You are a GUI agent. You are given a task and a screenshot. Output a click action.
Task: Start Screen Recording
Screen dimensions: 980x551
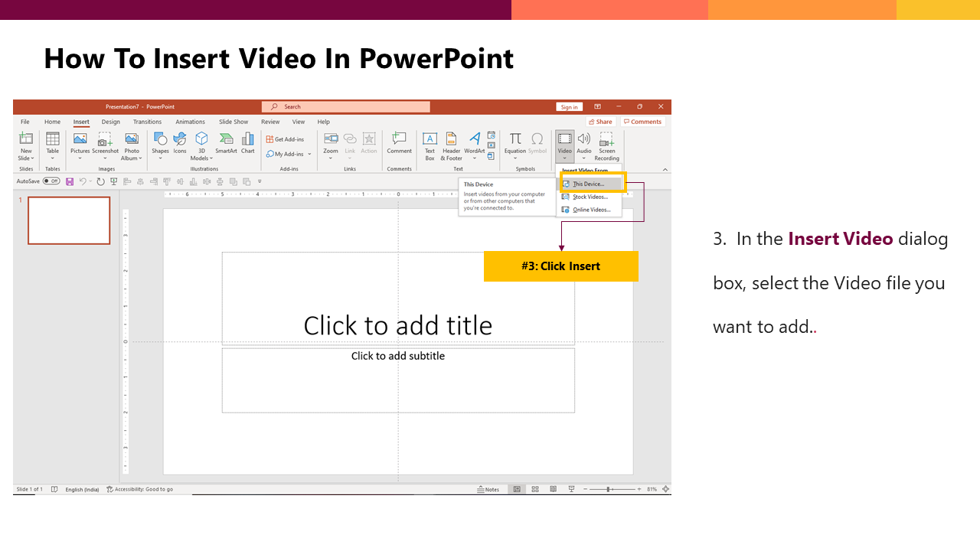click(x=606, y=145)
